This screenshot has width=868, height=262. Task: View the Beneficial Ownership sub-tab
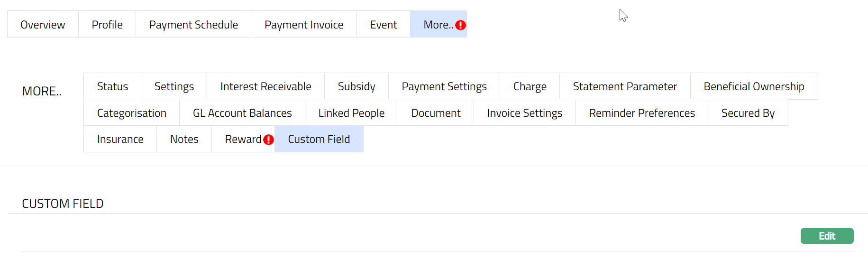(753, 86)
